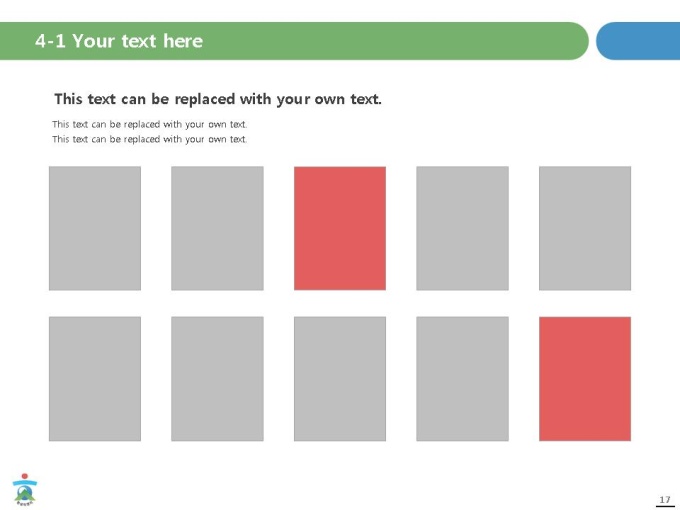Click the word 'here' in the banner title
Screen dimensions: 680x510
183,41
